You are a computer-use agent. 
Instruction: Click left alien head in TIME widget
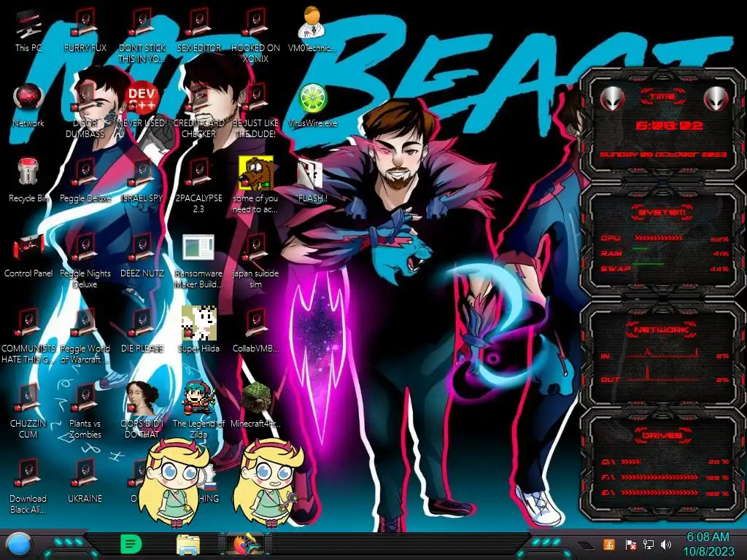[612, 99]
